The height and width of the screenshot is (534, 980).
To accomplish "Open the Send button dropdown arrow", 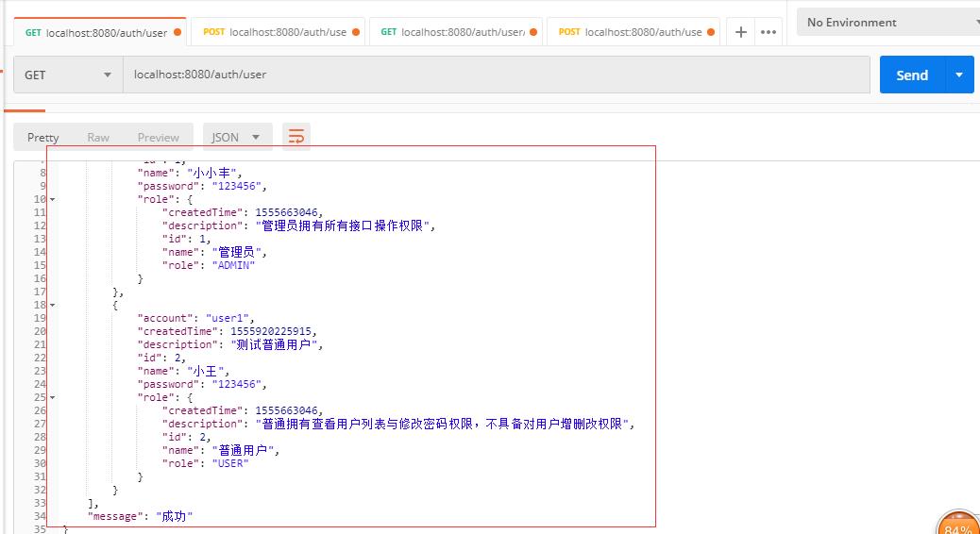I will 959,75.
